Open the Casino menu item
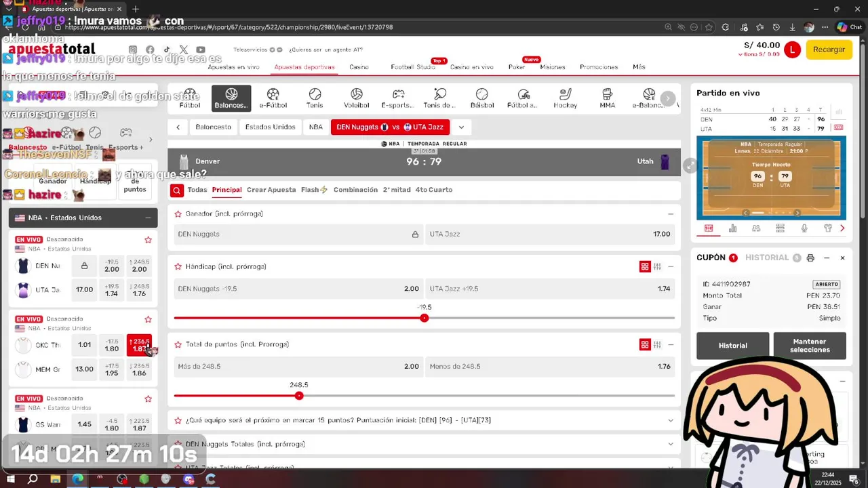 click(x=359, y=67)
